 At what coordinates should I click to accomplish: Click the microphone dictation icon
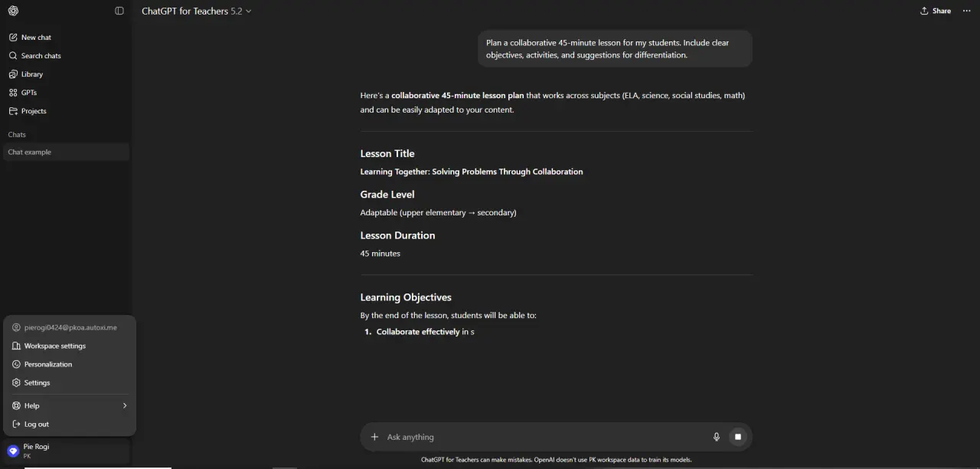(x=717, y=437)
